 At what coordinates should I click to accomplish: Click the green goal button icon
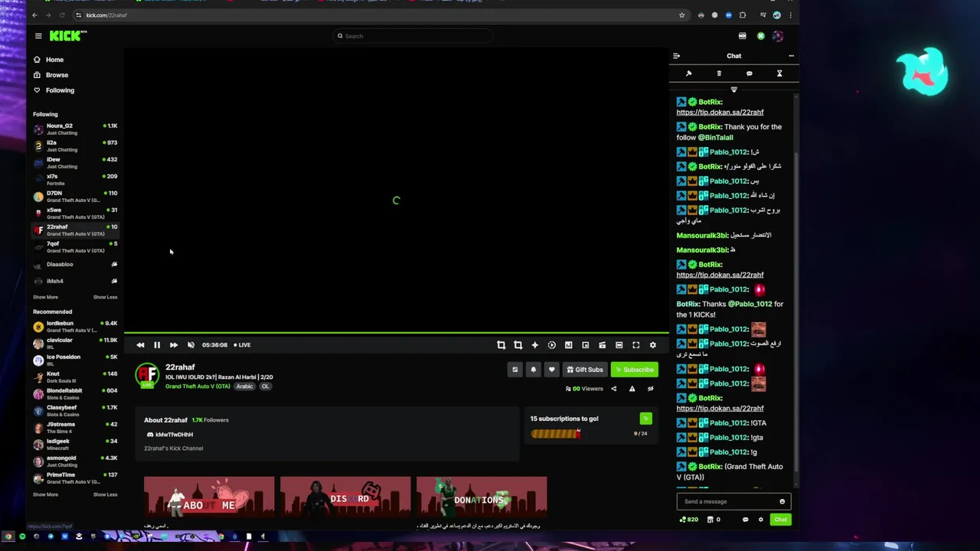tap(645, 419)
